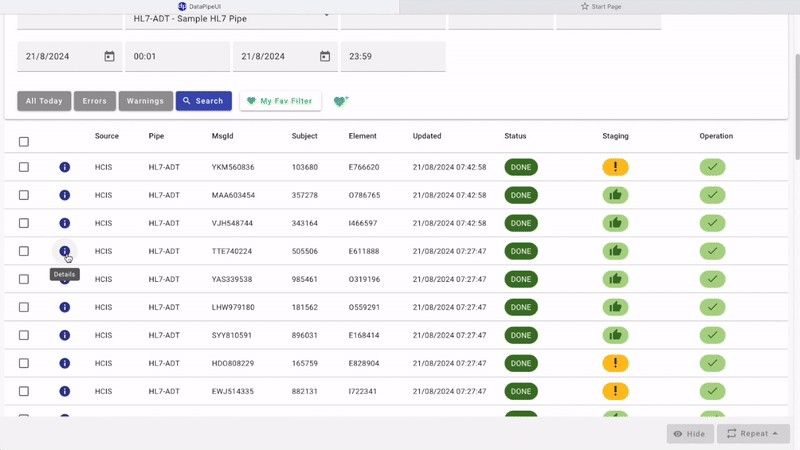The width and height of the screenshot is (800, 450).
Task: Open the Repeat dropdown menu
Action: 753,434
